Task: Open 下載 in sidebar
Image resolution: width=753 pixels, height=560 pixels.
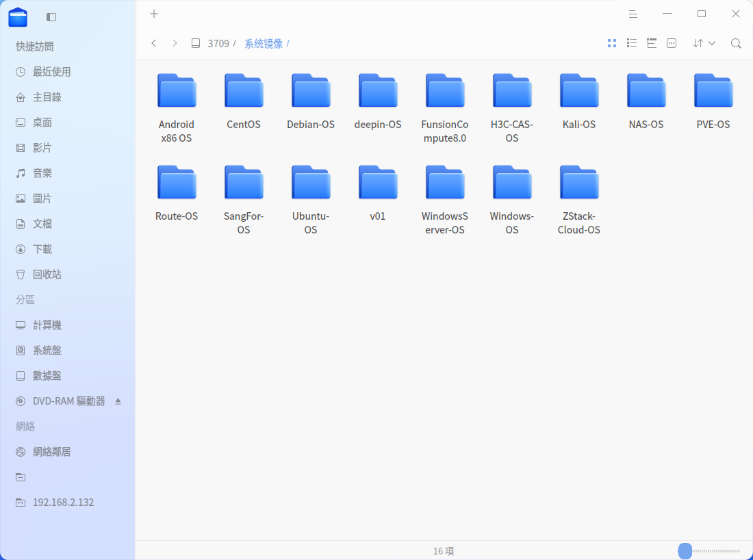Action: tap(67, 249)
